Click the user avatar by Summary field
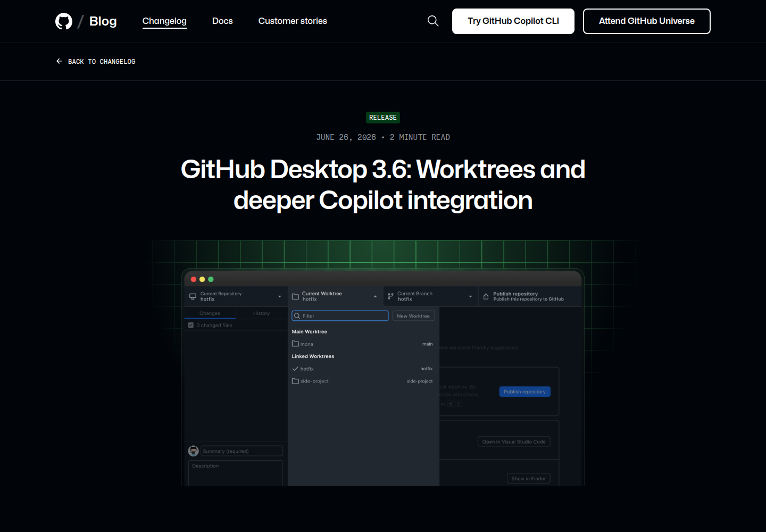 coord(194,451)
